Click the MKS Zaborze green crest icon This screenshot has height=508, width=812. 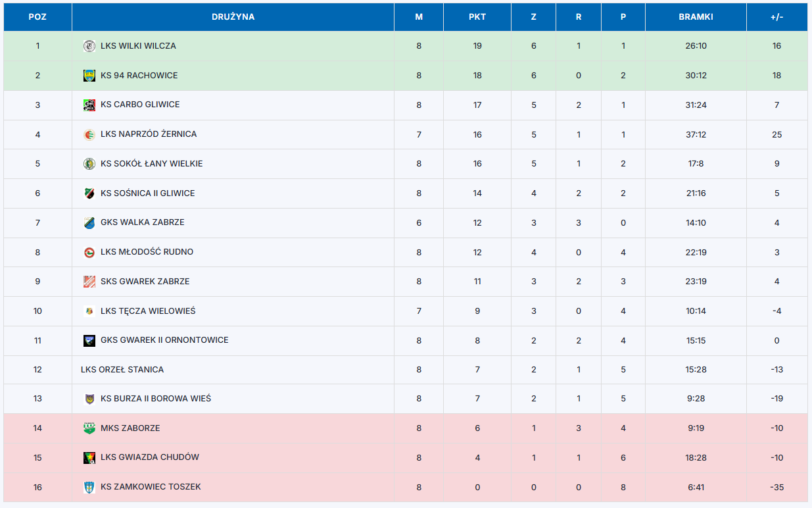[89, 428]
